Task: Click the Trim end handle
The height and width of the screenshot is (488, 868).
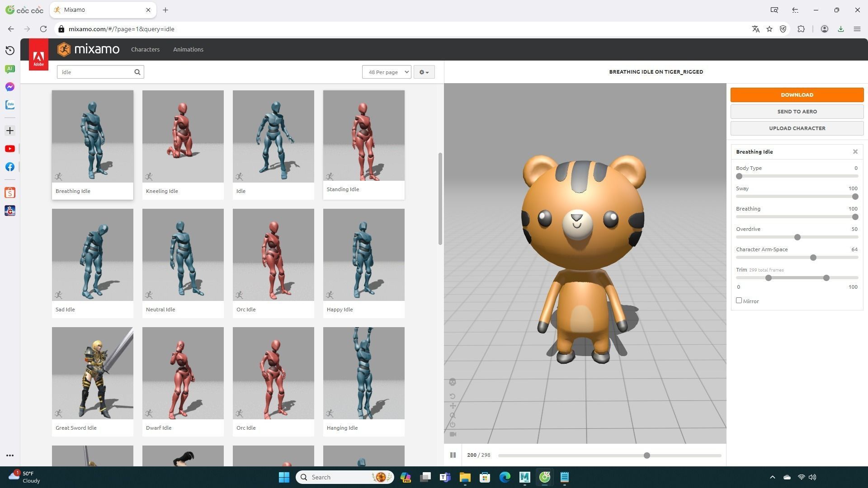Action: coord(826,278)
